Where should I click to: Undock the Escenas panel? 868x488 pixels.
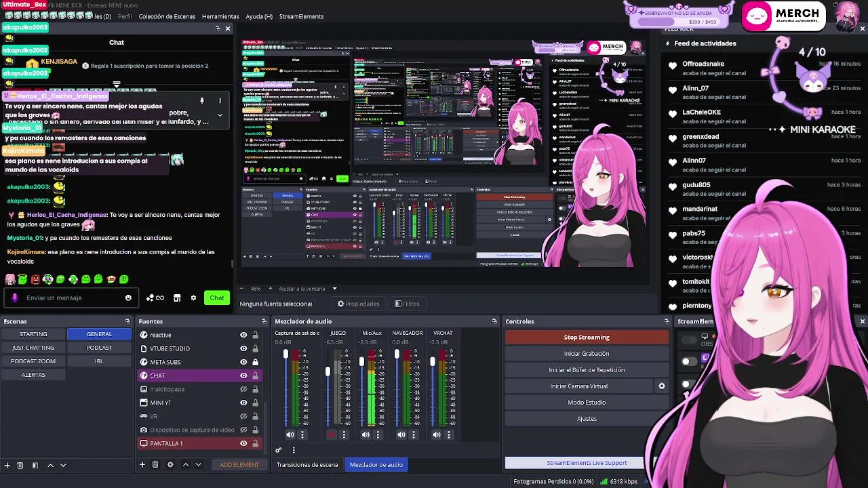(x=127, y=321)
